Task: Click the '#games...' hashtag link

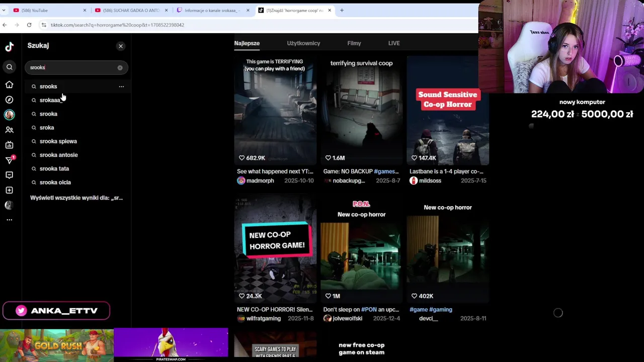Action: pyautogui.click(x=386, y=171)
